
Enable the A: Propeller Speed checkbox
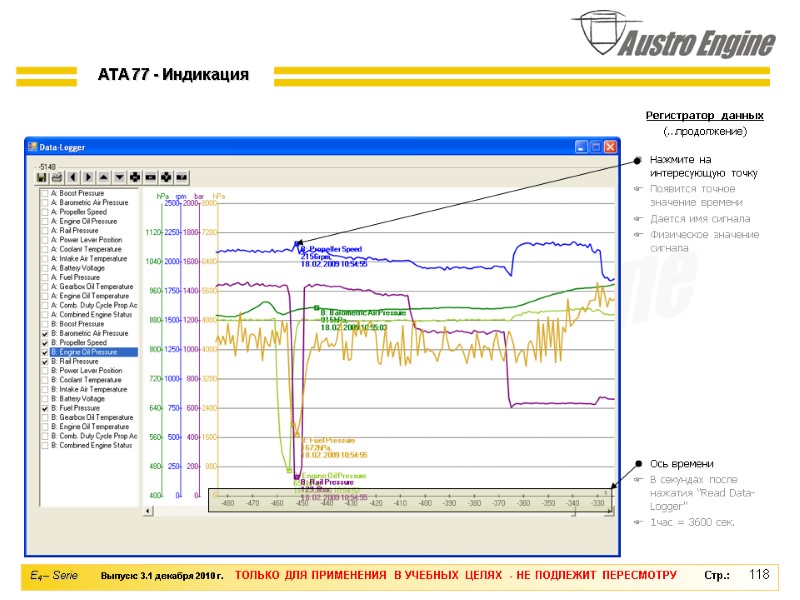tap(45, 212)
